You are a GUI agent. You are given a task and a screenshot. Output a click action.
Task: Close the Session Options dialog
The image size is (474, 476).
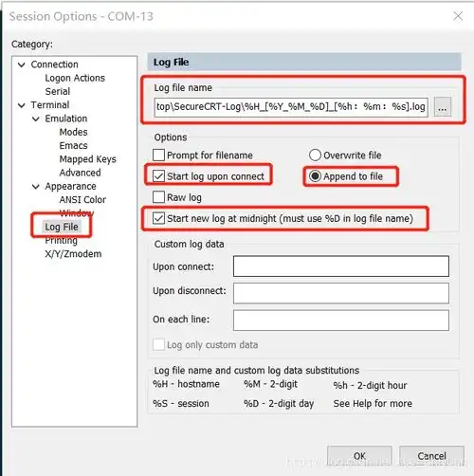tap(458, 16)
